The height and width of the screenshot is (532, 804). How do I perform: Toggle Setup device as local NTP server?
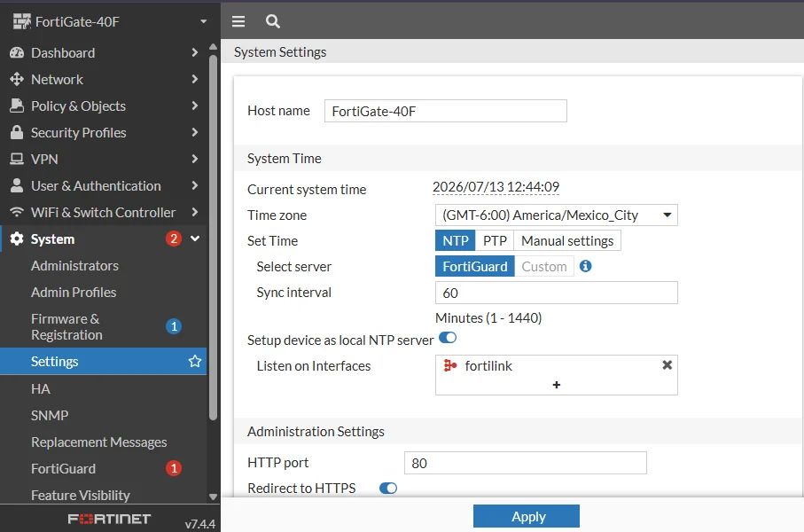[x=448, y=338]
